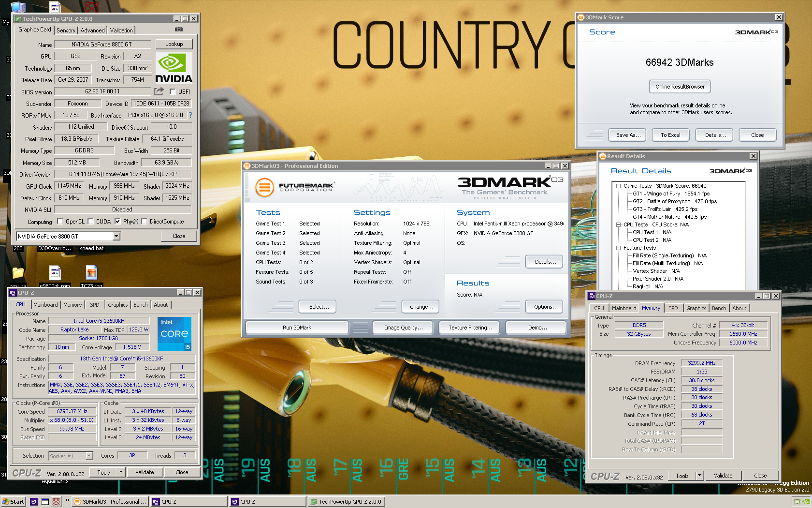Click the 3DMark Score window title icon
The height and width of the screenshot is (508, 812).
pos(581,17)
